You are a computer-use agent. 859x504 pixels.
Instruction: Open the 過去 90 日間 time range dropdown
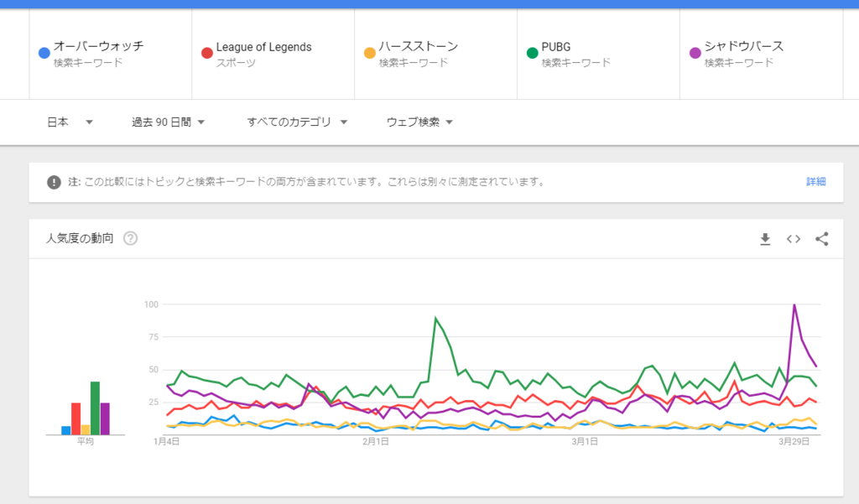pyautogui.click(x=168, y=122)
